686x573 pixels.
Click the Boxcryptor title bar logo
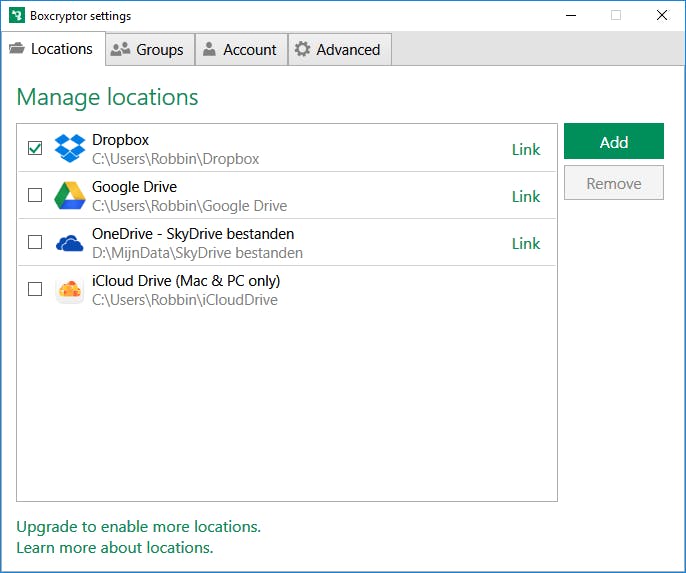17,16
